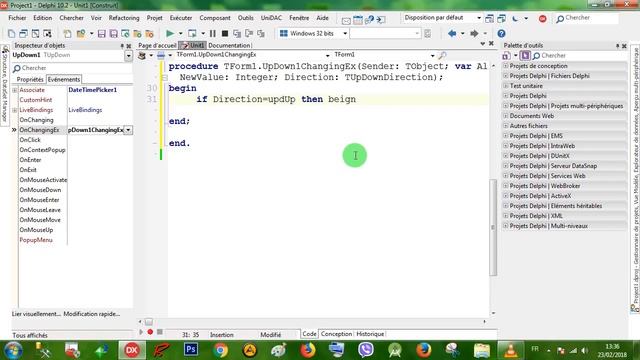Expand the Associate property node

[15, 90]
